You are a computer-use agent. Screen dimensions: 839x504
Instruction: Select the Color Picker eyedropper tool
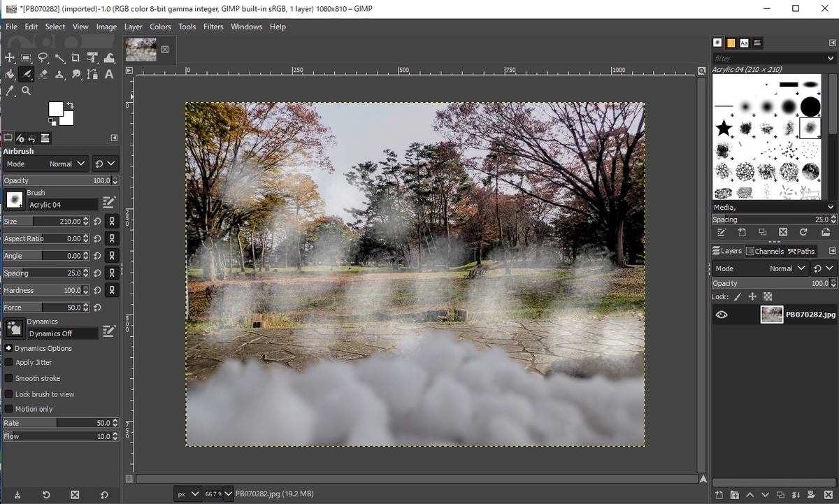tap(10, 91)
